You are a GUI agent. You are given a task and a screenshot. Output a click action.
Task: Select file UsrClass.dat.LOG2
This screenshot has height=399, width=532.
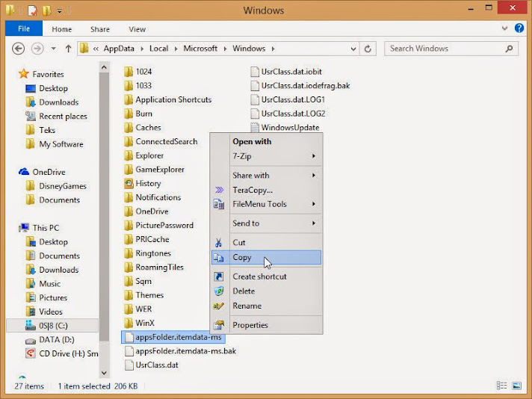click(x=288, y=114)
